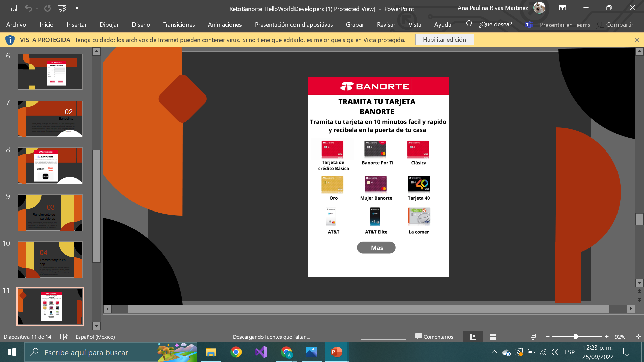
Task: Click the protected view warning link
Action: 240,40
